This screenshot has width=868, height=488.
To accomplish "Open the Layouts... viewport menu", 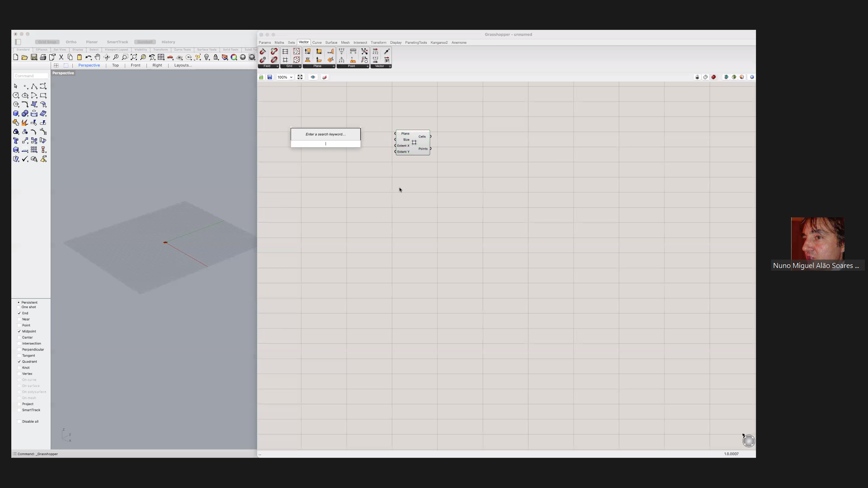I will (183, 66).
